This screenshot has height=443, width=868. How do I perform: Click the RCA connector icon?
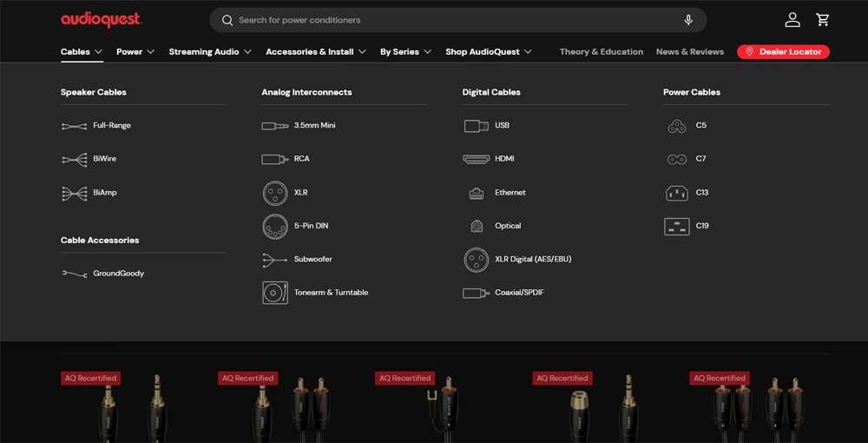(275, 160)
